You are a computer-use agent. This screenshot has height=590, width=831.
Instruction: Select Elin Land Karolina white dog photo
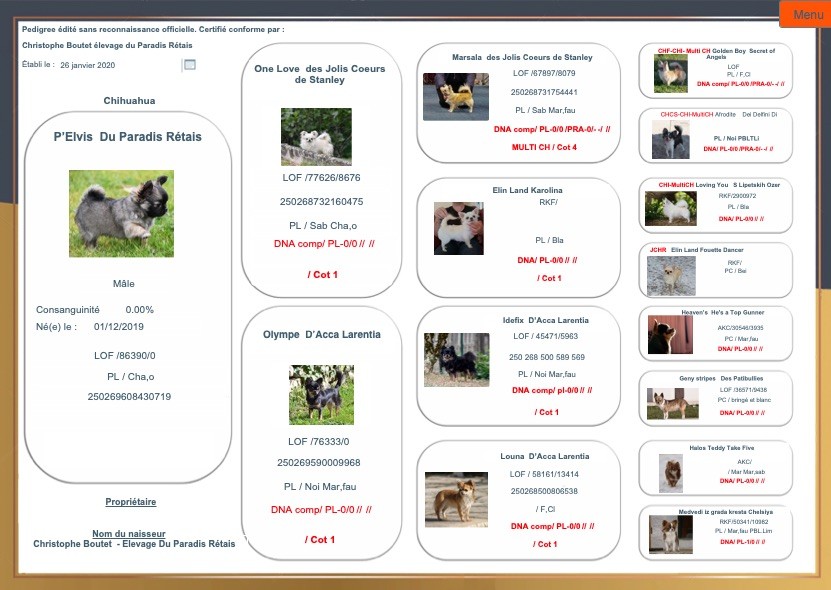pyautogui.click(x=459, y=228)
